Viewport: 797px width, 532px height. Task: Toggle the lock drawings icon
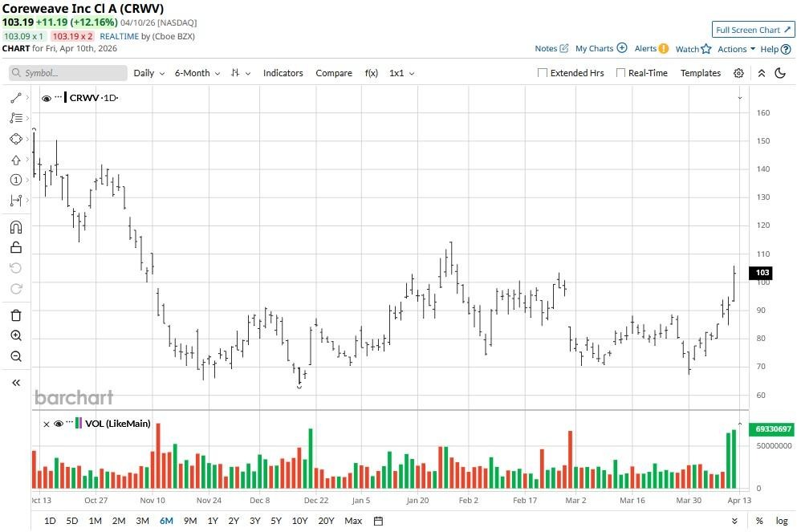point(16,247)
